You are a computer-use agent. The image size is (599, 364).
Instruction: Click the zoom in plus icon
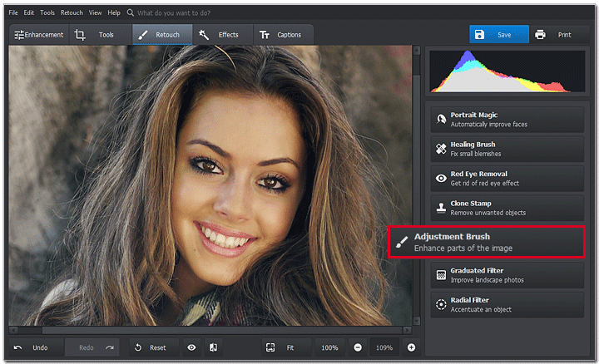(x=412, y=347)
